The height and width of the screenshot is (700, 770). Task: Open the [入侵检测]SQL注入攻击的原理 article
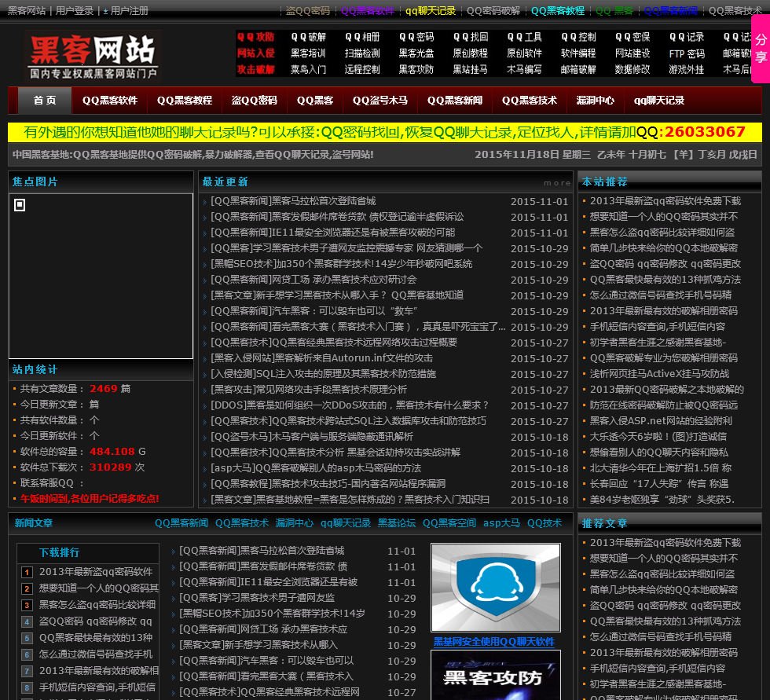[323, 373]
